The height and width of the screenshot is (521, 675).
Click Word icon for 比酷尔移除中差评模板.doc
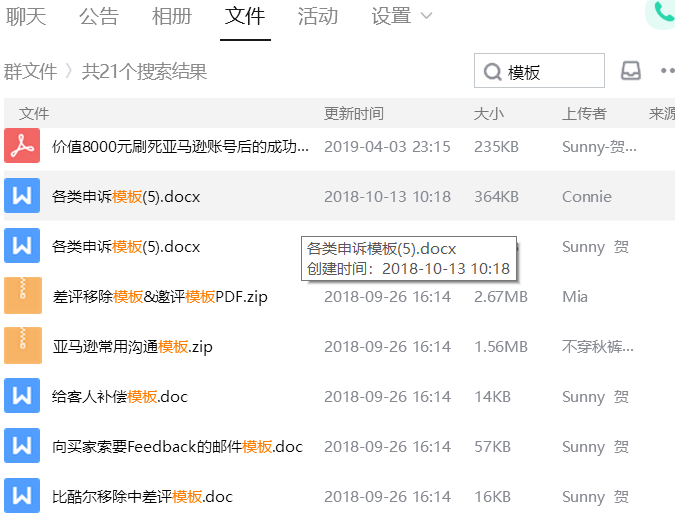[22, 495]
